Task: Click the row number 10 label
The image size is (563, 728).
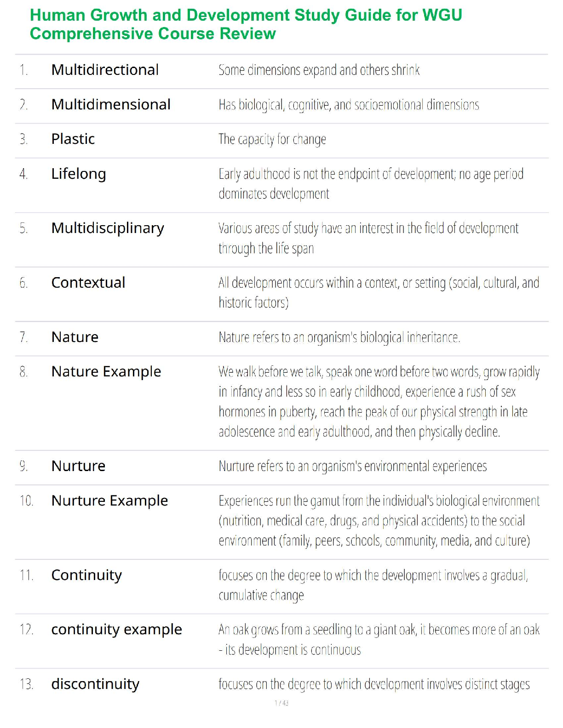Action: click(27, 500)
